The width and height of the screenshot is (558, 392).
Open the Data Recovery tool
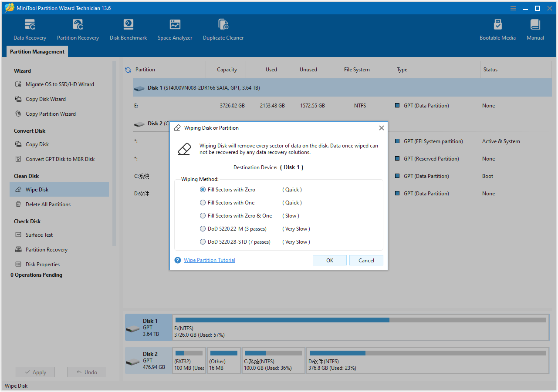pyautogui.click(x=29, y=29)
